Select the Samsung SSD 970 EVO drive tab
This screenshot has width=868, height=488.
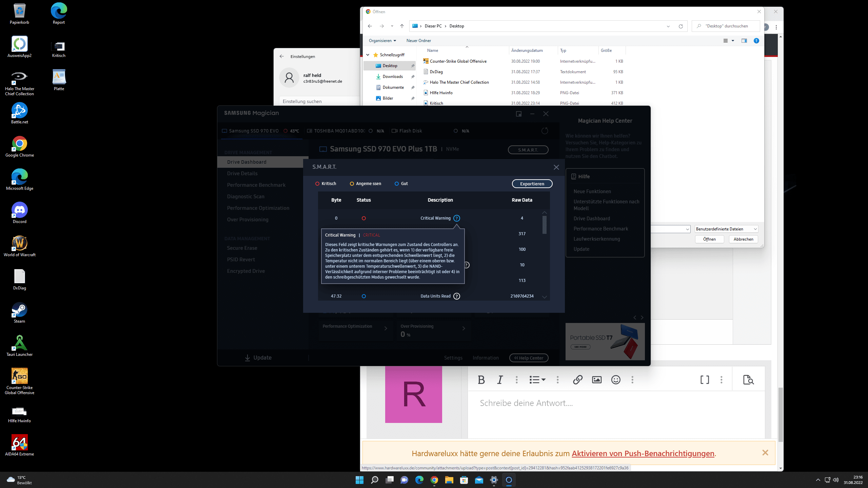pyautogui.click(x=261, y=131)
